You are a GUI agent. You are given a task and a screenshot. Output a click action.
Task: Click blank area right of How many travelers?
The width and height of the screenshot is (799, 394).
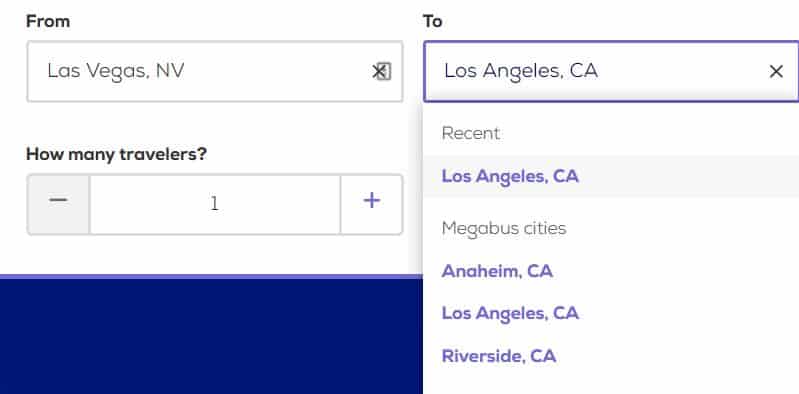tap(306, 154)
